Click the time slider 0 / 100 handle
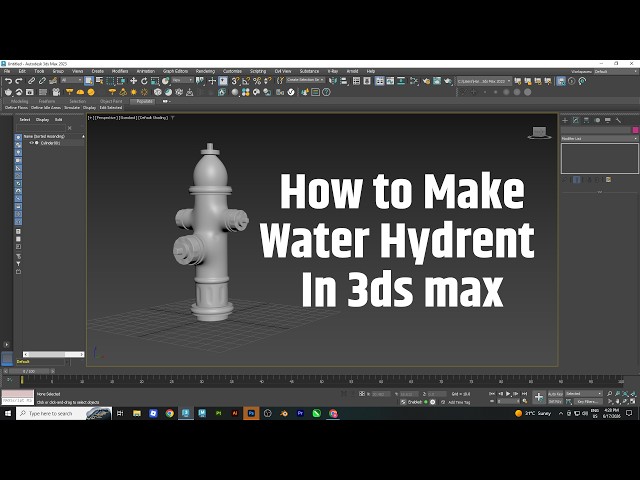 [29, 371]
